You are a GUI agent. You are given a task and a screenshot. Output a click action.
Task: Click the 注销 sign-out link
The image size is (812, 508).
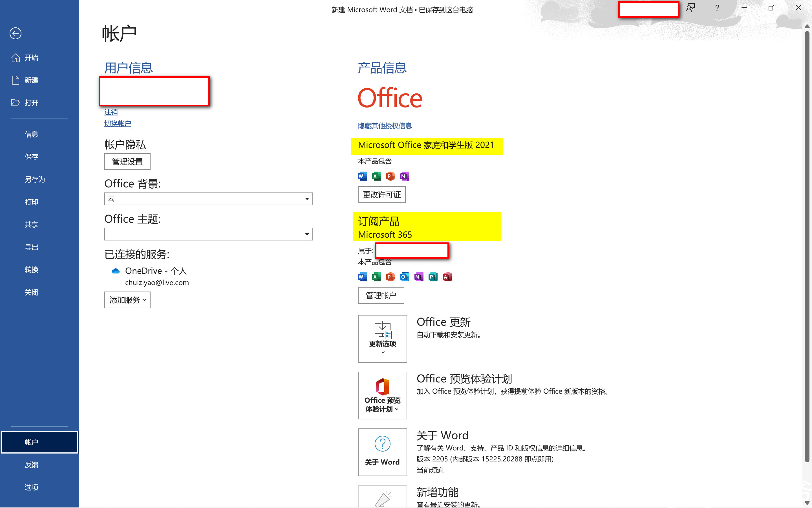click(111, 112)
